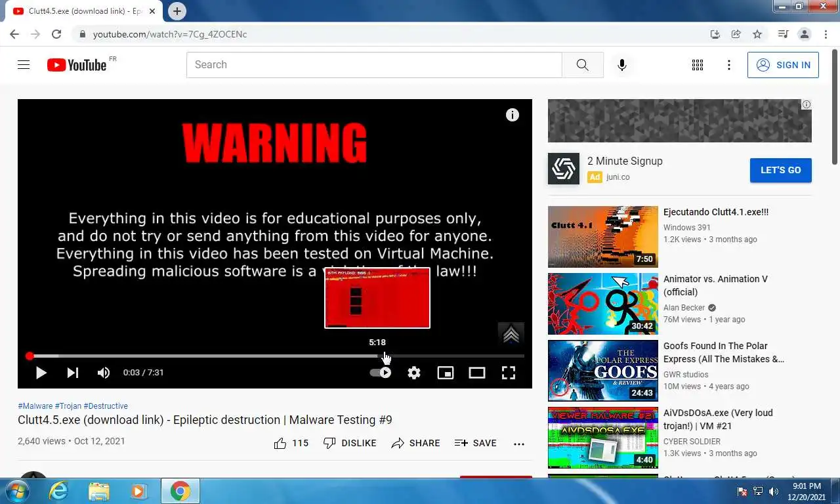
Task: Click the channel watermark in the video
Action: [511, 334]
